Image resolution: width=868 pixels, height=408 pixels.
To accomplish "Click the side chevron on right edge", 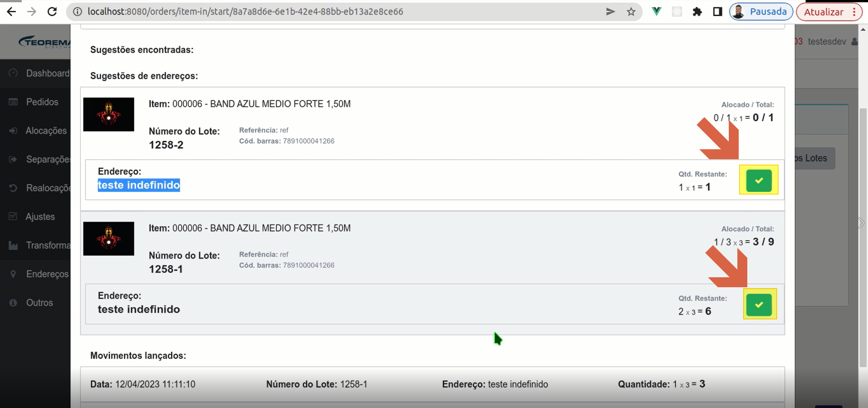I will coord(862,223).
